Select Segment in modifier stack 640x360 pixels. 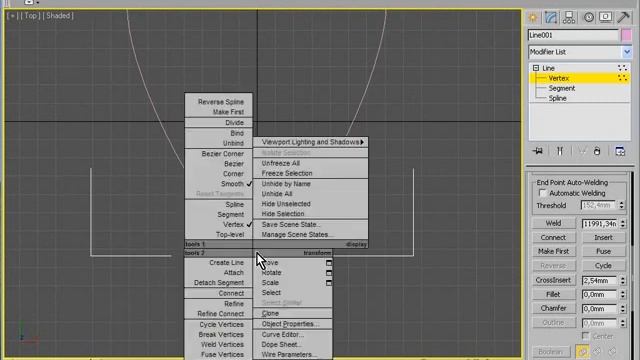[562, 88]
